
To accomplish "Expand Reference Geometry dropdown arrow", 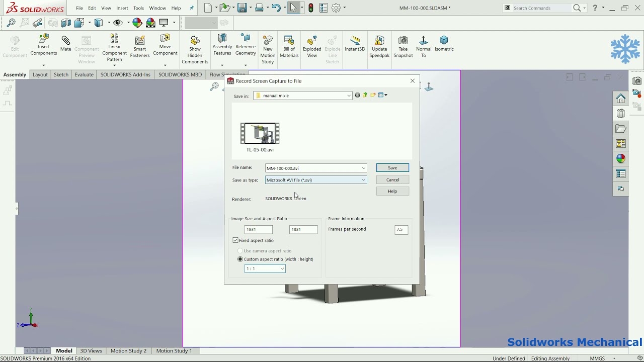I will [x=246, y=65].
